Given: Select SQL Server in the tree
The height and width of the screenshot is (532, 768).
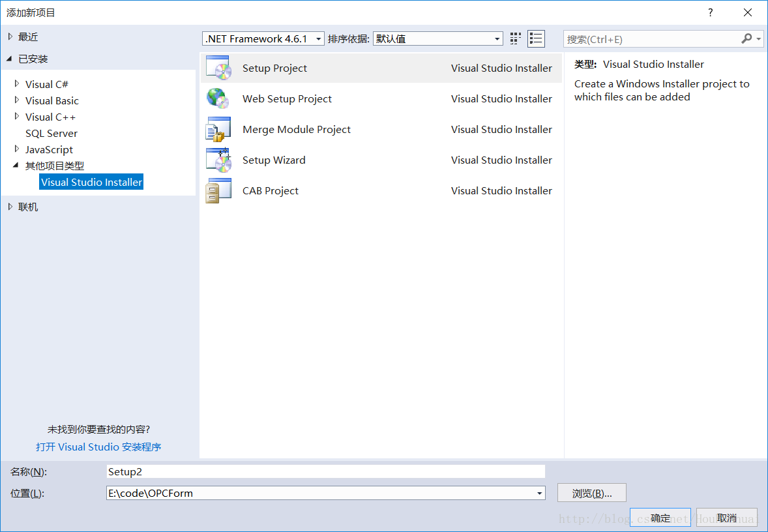Looking at the screenshot, I should tap(52, 133).
